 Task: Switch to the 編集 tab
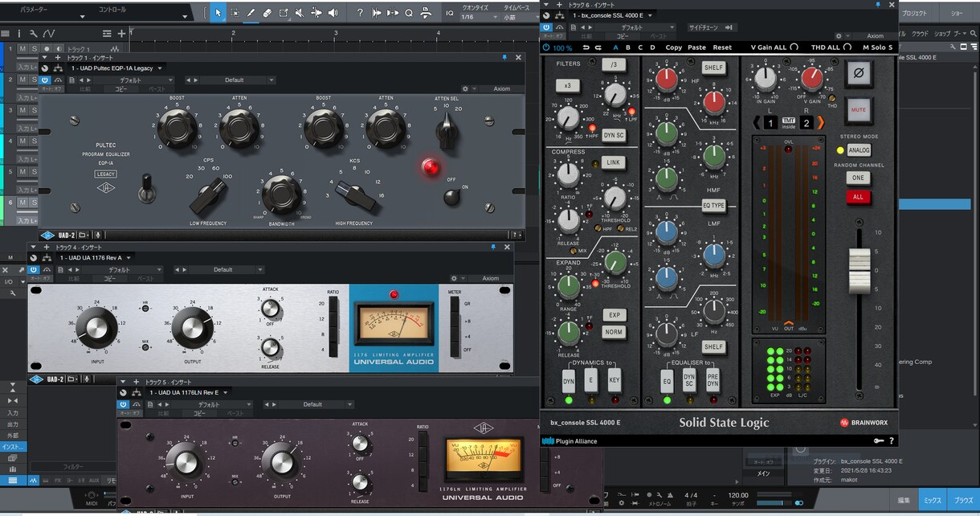[904, 500]
